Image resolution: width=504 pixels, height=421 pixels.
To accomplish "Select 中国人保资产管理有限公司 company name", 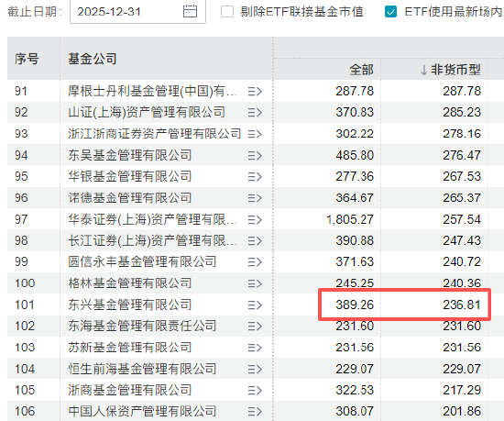I will pyautogui.click(x=142, y=411).
